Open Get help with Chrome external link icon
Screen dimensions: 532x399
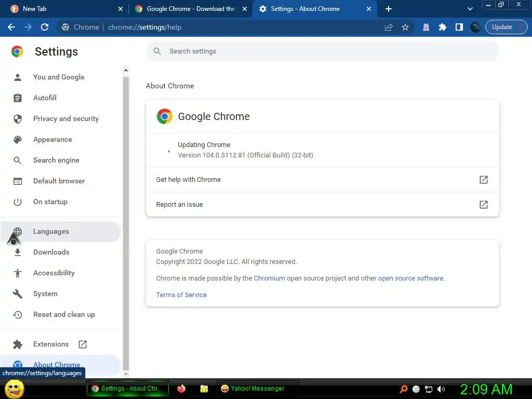pyautogui.click(x=484, y=179)
